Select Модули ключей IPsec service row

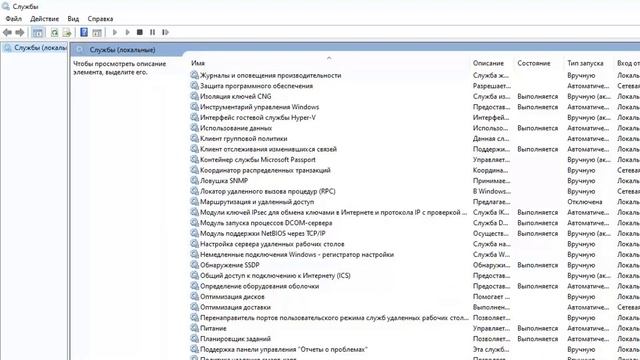[x=333, y=212]
